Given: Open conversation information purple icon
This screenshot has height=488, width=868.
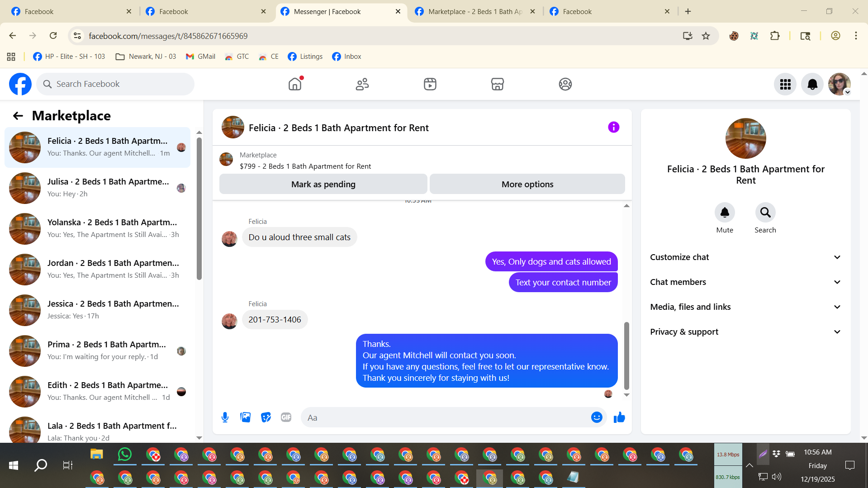Looking at the screenshot, I should 613,127.
